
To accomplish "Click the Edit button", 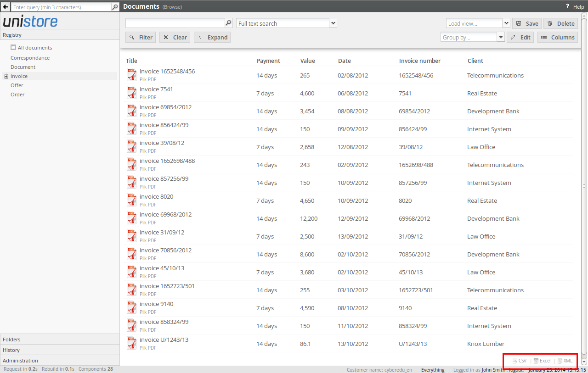I will click(520, 37).
